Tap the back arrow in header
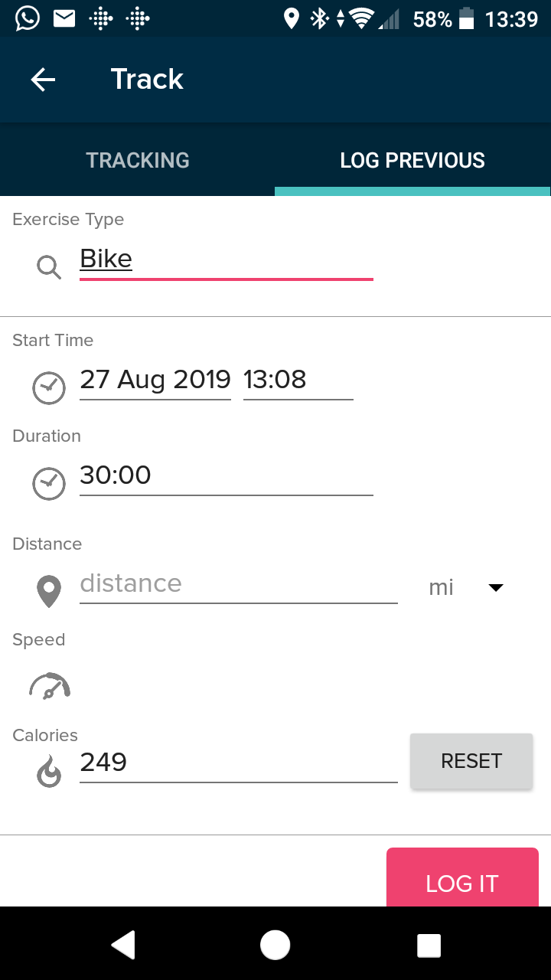The height and width of the screenshot is (980, 551). [43, 80]
